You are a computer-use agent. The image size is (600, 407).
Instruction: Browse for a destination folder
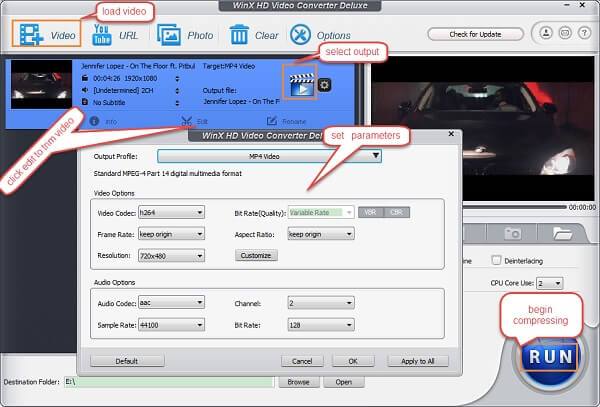[x=299, y=382]
